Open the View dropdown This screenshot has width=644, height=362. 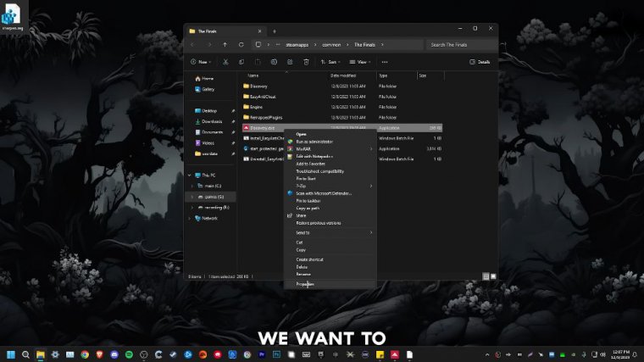point(360,62)
